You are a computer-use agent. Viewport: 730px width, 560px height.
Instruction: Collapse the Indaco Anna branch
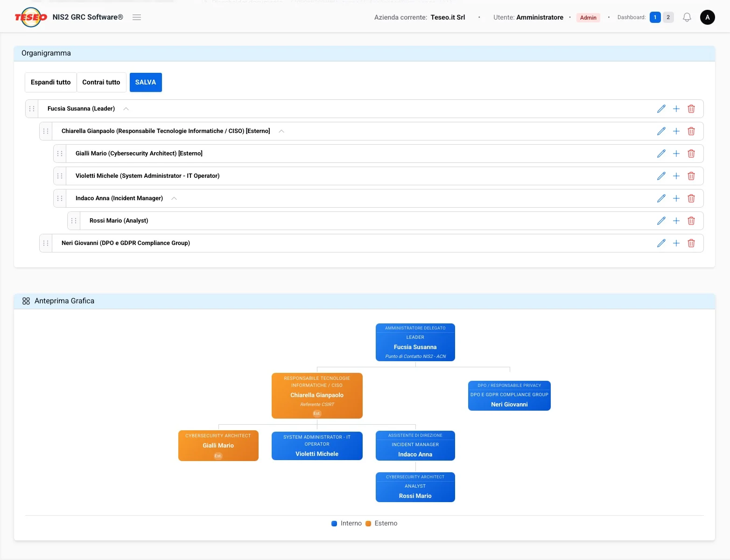(174, 198)
